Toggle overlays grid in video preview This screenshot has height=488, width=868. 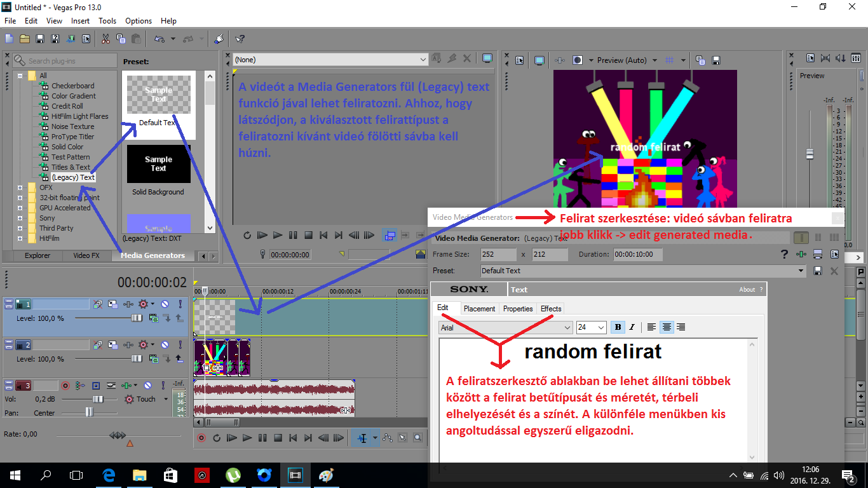tap(669, 60)
